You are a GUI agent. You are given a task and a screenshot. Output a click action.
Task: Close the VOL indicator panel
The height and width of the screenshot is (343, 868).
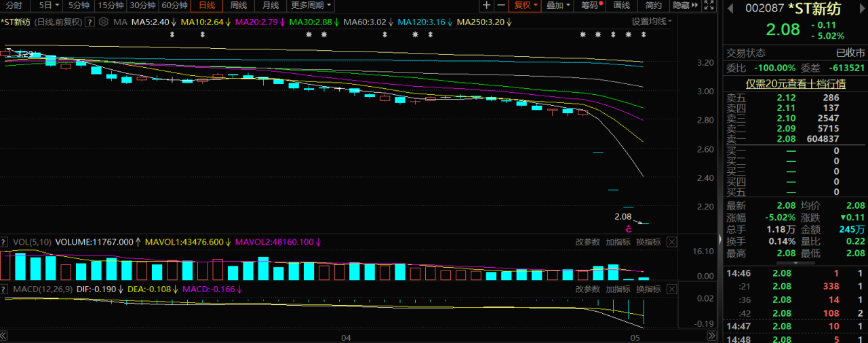coord(671,242)
